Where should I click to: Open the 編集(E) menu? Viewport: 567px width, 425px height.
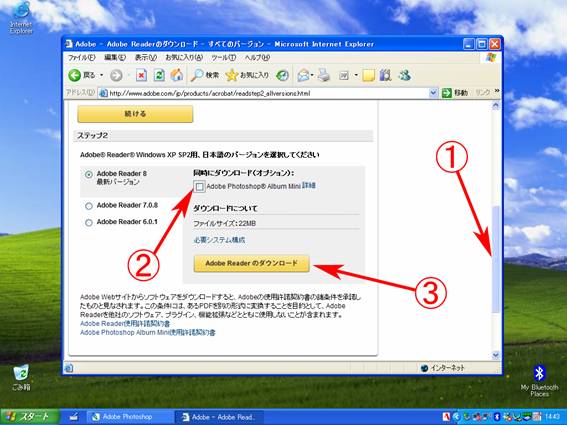tap(115, 58)
